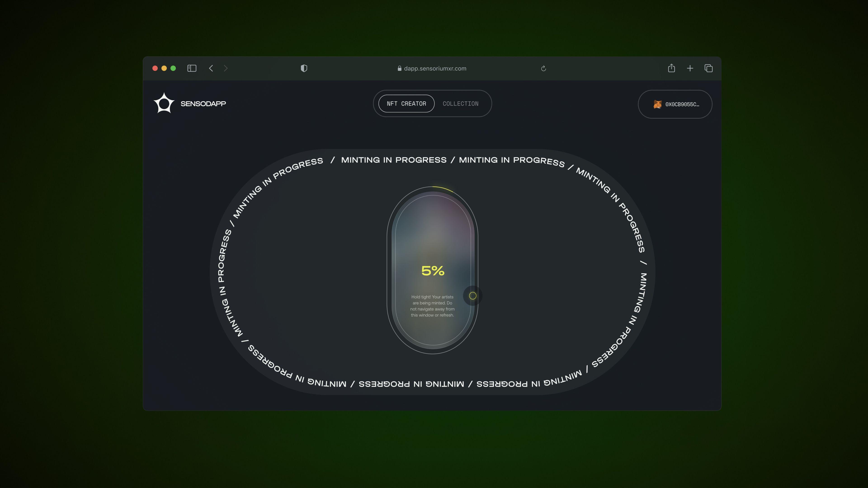Go forward with the browser forward arrow
Screen dimensions: 868x488
[226, 68]
